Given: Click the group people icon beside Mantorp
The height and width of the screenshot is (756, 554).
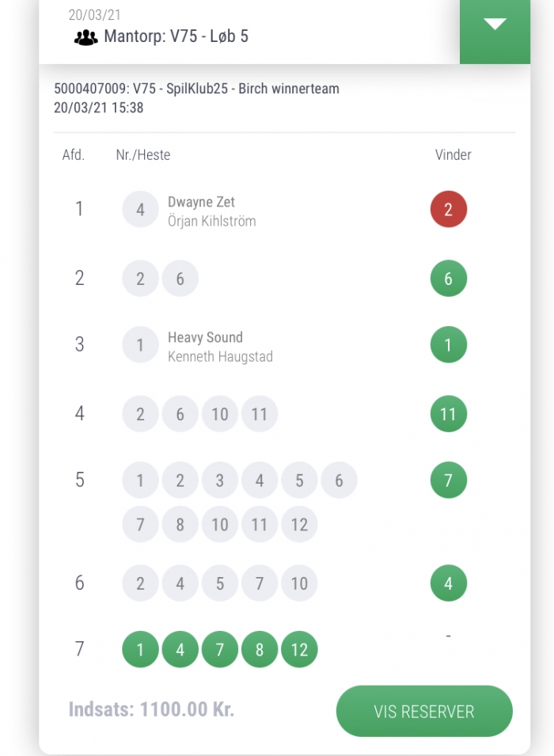Looking at the screenshot, I should pos(85,36).
